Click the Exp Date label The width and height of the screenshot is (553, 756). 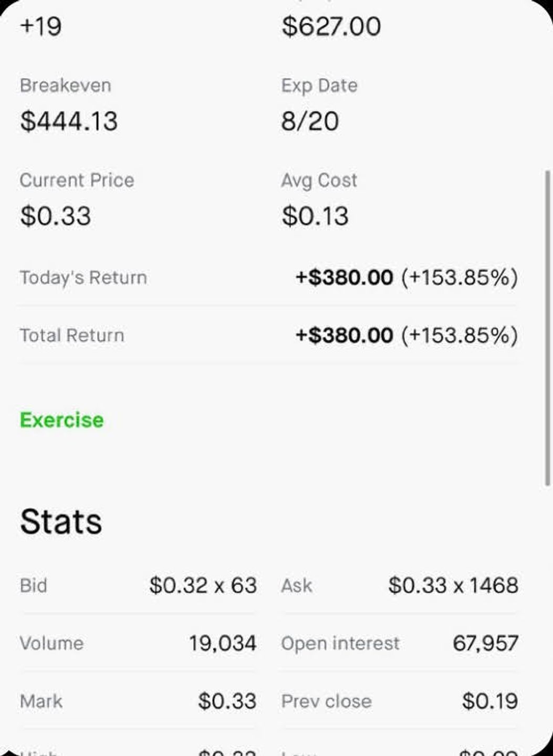(x=319, y=86)
